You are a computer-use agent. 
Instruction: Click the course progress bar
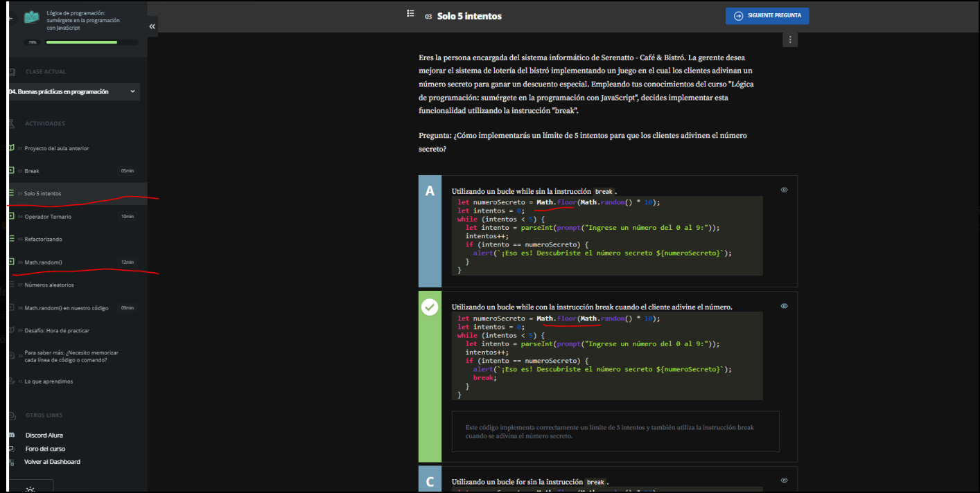coord(91,42)
